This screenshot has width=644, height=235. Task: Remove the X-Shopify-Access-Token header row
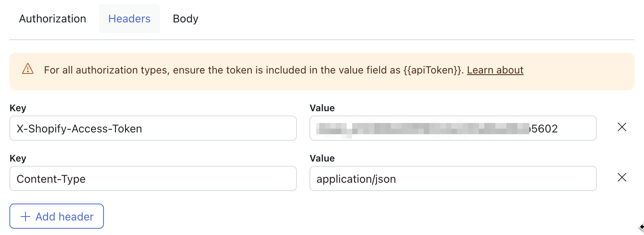click(622, 127)
